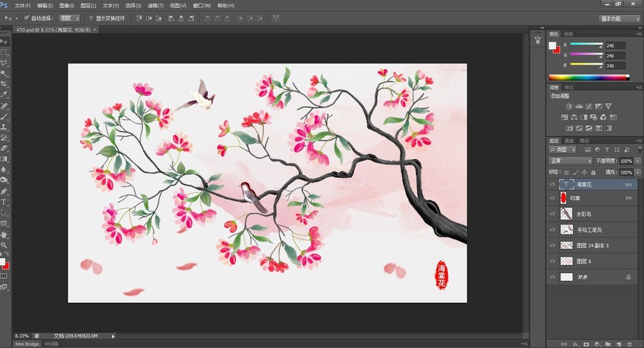Hide the 水彩鸟 layer
The height and width of the screenshot is (348, 644).
tap(552, 214)
